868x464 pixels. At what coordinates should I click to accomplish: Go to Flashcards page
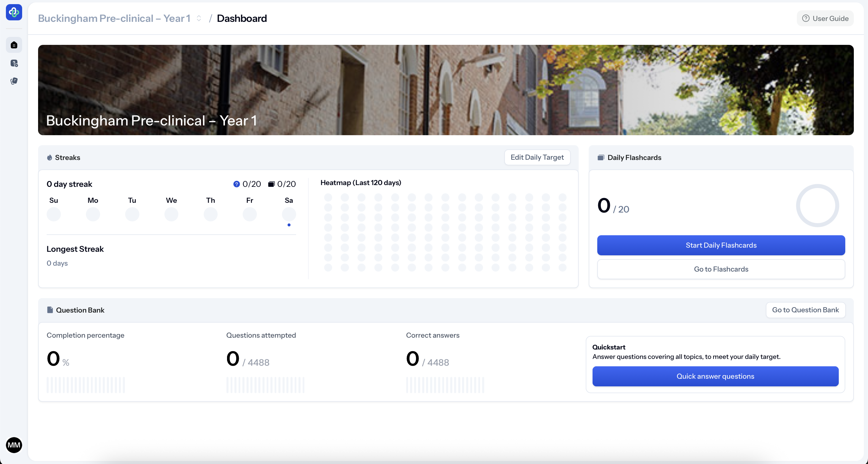[721, 269]
